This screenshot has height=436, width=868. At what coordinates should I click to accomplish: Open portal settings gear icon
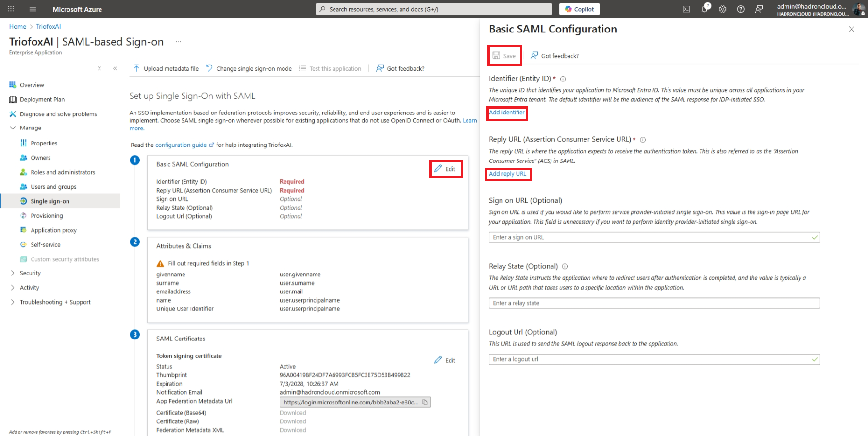pyautogui.click(x=723, y=9)
